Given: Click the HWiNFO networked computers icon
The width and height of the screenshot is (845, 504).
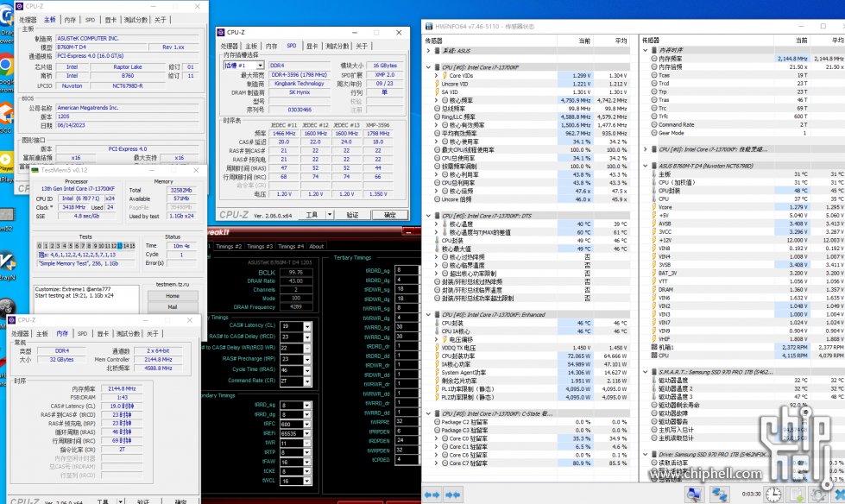Looking at the screenshot, I should pyautogui.click(x=718, y=495).
